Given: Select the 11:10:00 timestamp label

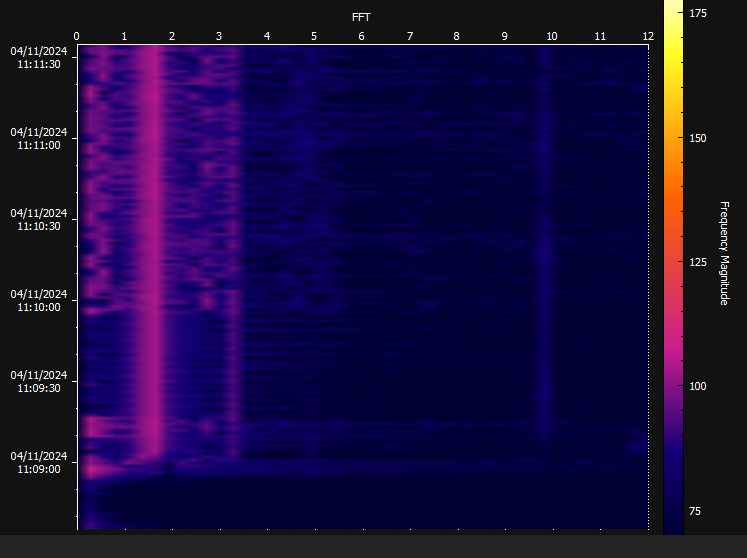Looking at the screenshot, I should (39, 301).
